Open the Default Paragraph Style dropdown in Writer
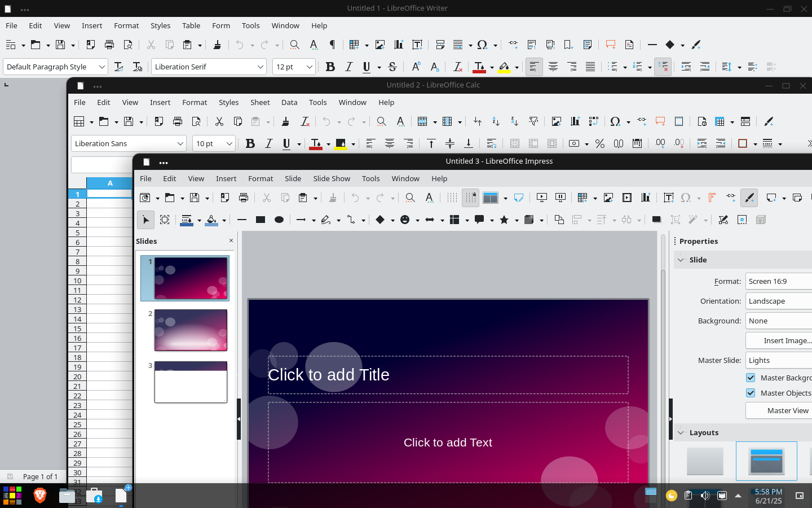 [x=102, y=67]
